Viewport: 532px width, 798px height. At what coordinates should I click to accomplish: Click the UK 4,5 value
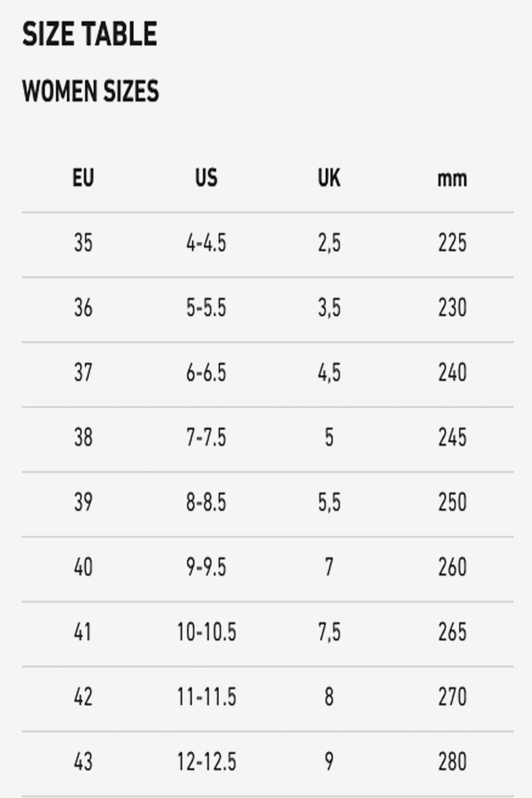click(329, 373)
